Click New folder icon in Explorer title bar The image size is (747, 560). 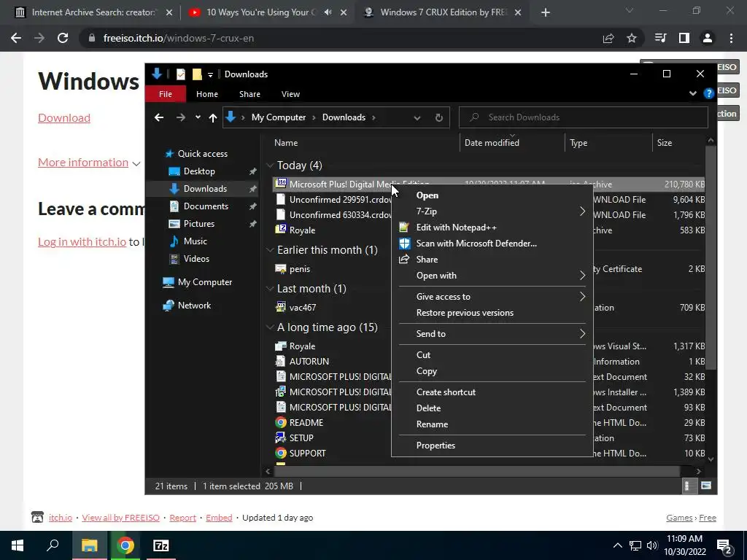[x=197, y=74]
